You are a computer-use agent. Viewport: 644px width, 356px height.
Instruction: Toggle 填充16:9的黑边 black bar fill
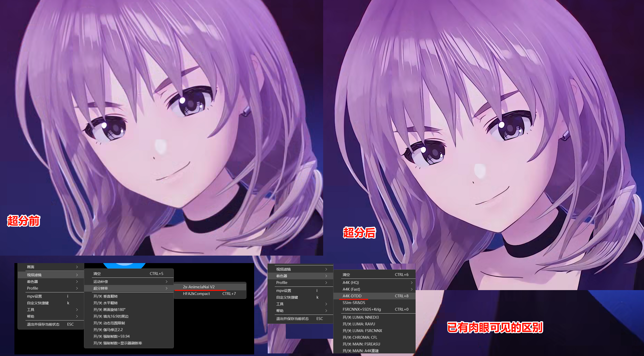point(111,316)
